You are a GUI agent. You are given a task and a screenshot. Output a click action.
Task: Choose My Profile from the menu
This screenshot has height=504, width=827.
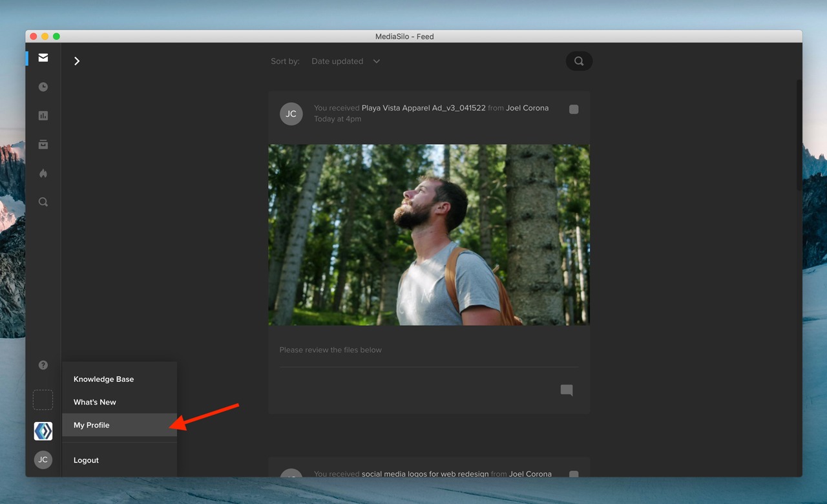pyautogui.click(x=120, y=425)
